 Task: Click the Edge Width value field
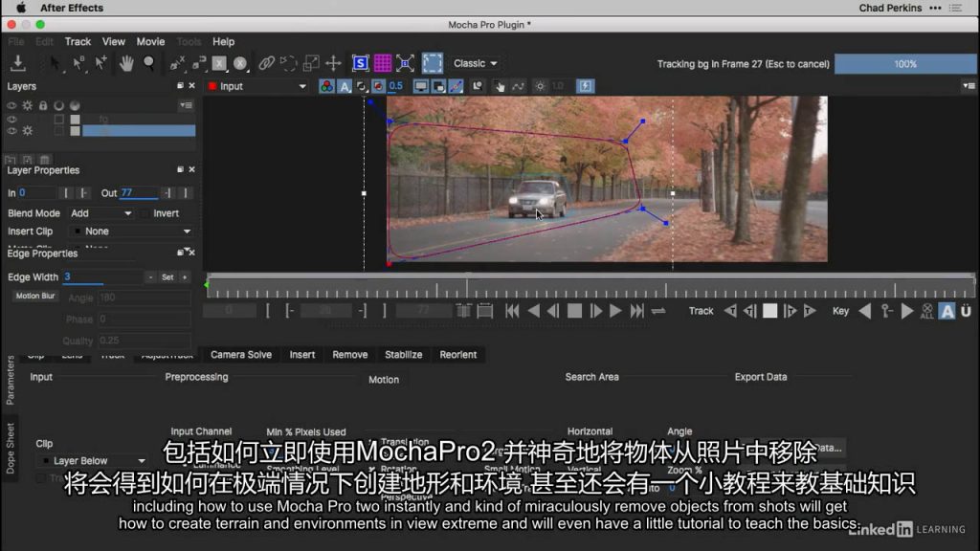[x=103, y=277]
